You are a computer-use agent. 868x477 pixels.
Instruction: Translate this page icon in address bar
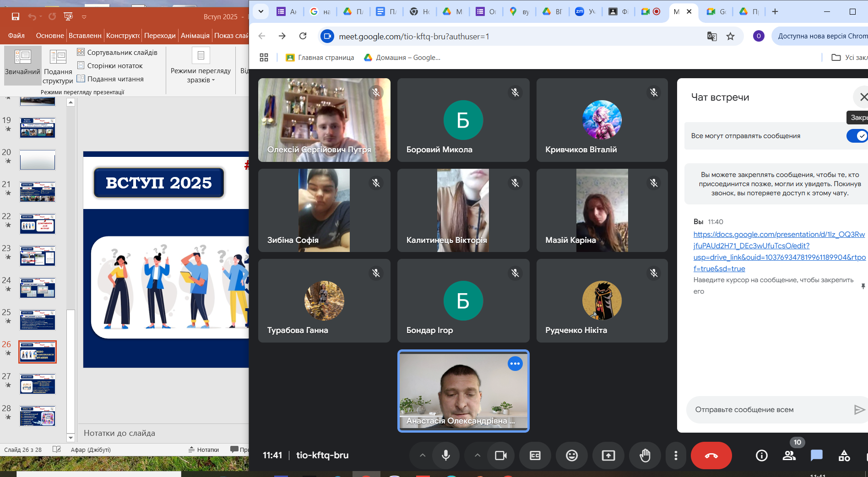point(712,36)
